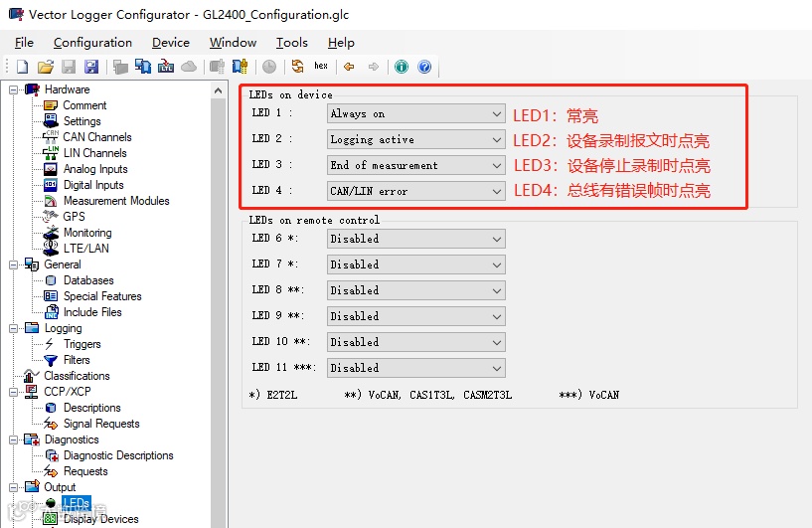
Task: Open the LED 11 dropdown
Action: click(415, 369)
